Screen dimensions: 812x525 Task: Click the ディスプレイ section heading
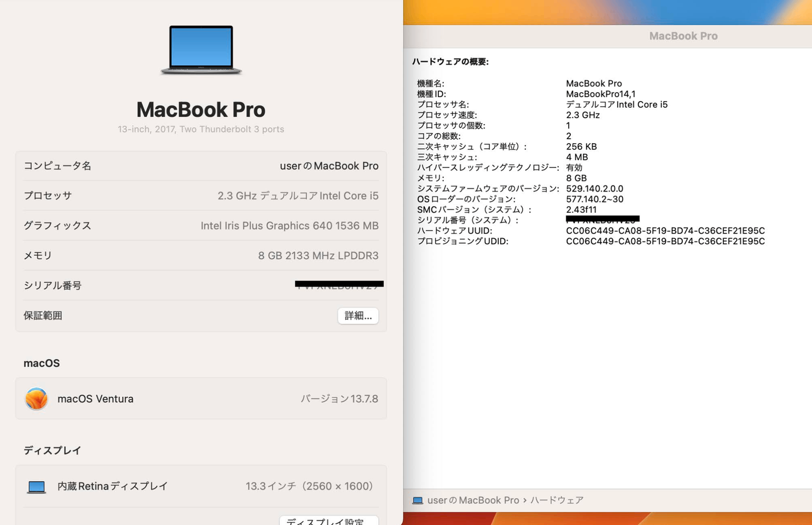coord(52,450)
